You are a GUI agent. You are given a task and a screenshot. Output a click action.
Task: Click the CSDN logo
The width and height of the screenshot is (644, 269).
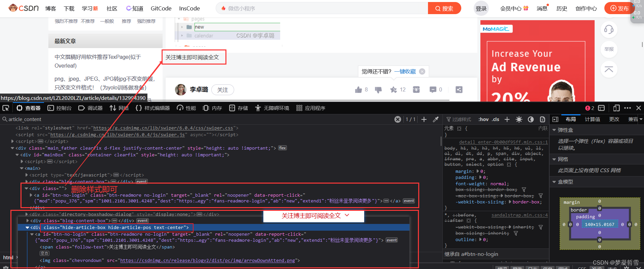(x=24, y=8)
